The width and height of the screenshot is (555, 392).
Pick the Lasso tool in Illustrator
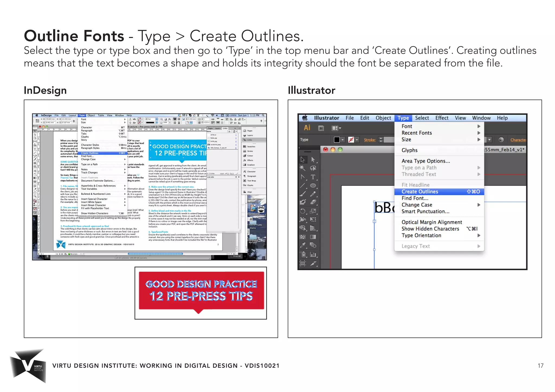coord(313,168)
